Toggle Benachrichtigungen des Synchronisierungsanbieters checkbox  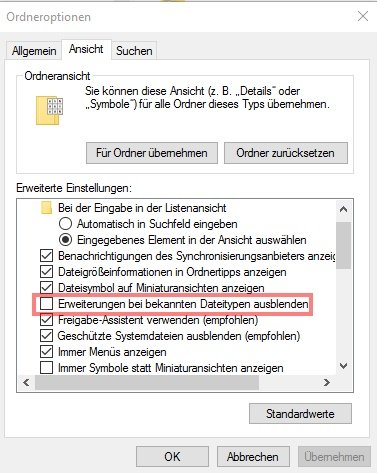point(46,256)
